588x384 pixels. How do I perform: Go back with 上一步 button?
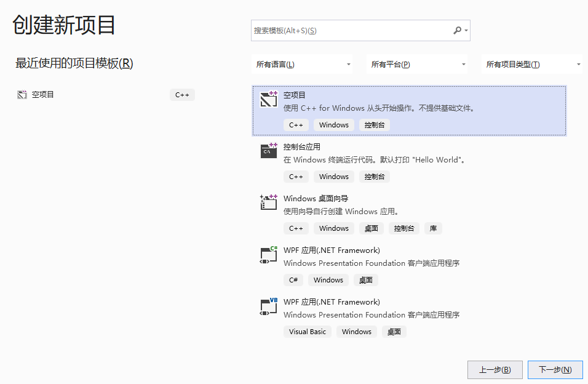(495, 370)
